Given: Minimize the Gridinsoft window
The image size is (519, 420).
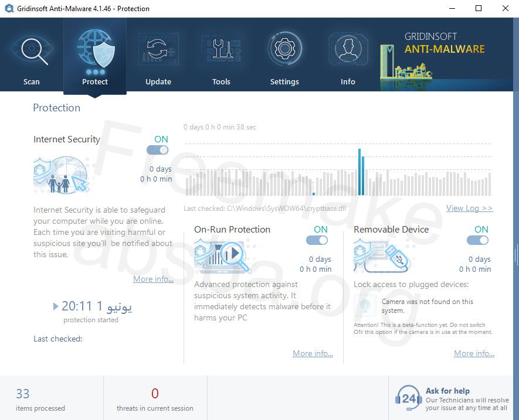Looking at the screenshot, I should click(x=452, y=8).
